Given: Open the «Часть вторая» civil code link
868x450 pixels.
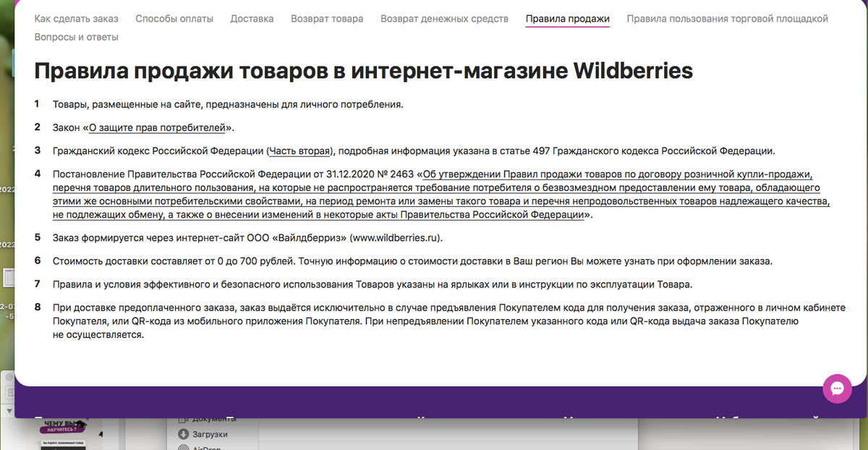Looking at the screenshot, I should [x=301, y=151].
